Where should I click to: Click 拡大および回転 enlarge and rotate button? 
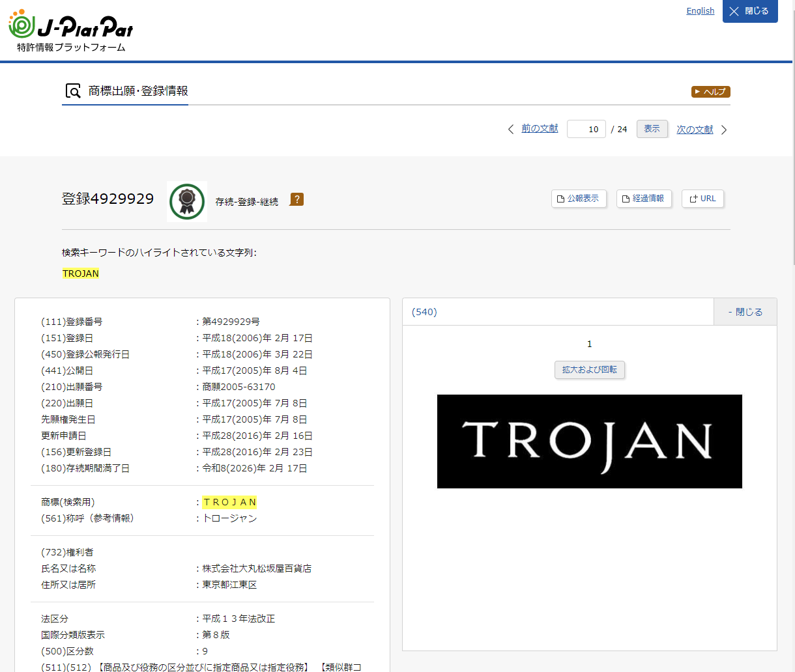click(590, 370)
